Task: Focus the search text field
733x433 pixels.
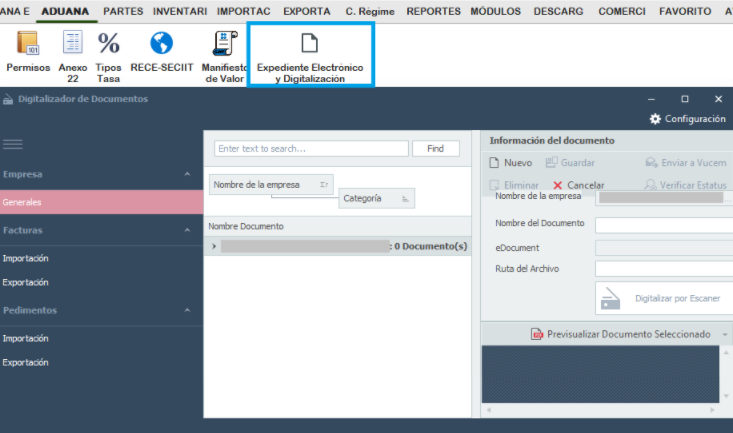Action: [311, 149]
